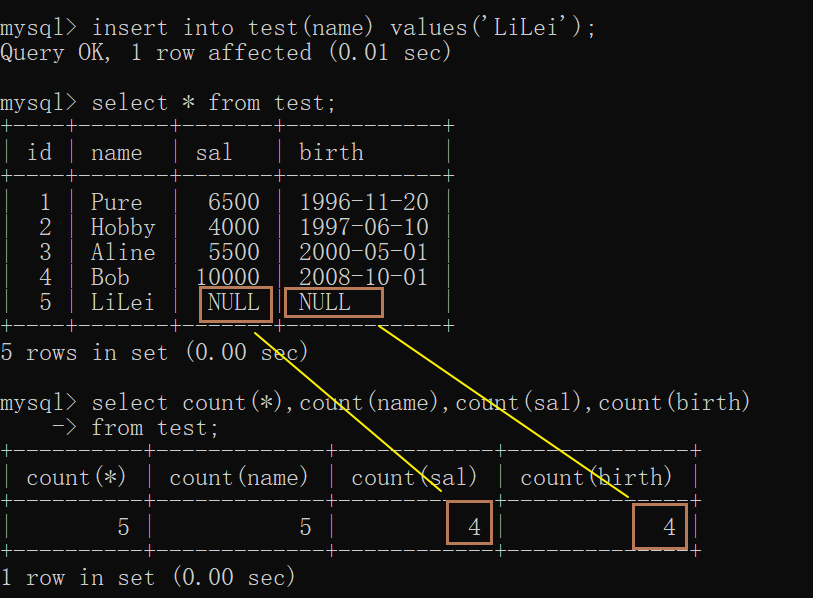Click the count(*) column header
Viewport: 813px width, 598px height.
(76, 477)
